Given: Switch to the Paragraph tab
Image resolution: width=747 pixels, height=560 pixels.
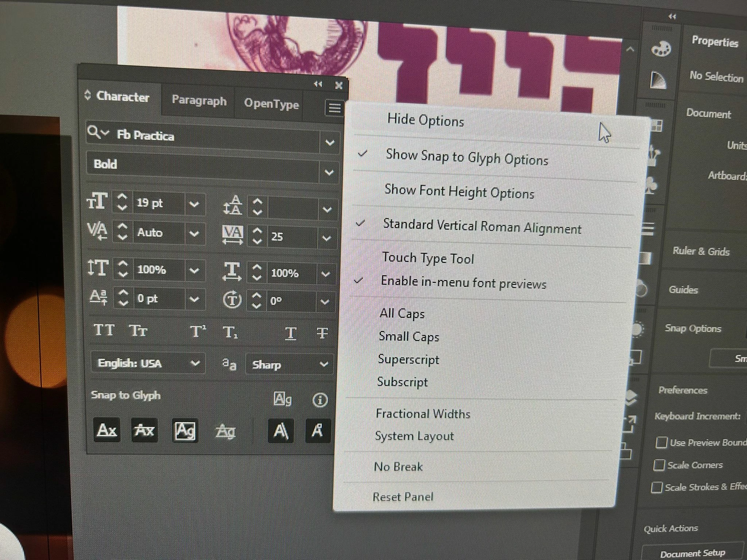Looking at the screenshot, I should point(199,101).
